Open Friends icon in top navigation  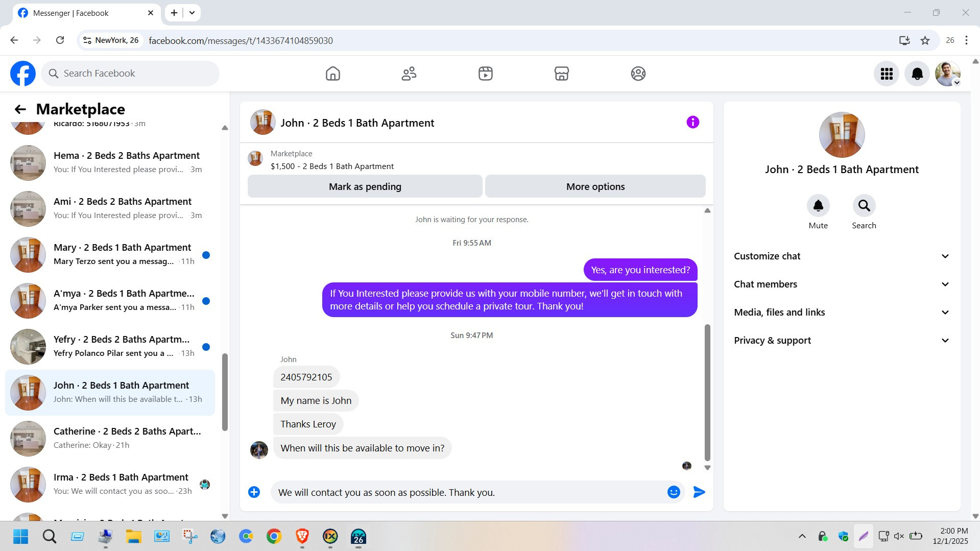point(409,74)
